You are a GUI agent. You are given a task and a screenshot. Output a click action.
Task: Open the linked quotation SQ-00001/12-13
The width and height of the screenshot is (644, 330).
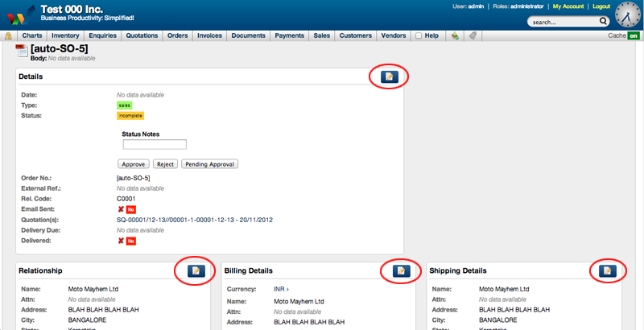[195, 220]
